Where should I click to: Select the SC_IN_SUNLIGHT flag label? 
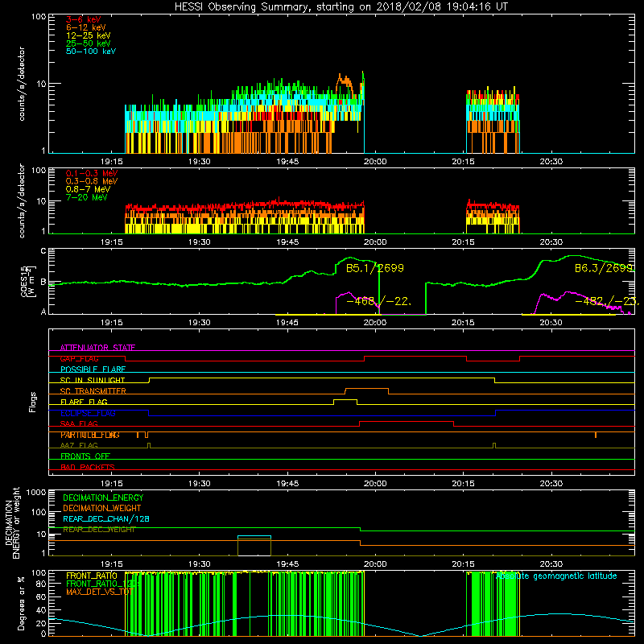[93, 380]
